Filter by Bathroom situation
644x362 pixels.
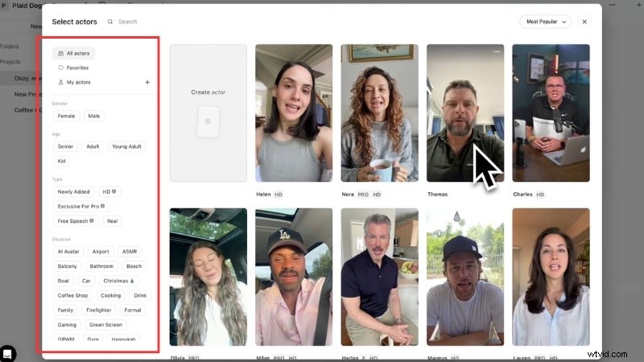(101, 266)
